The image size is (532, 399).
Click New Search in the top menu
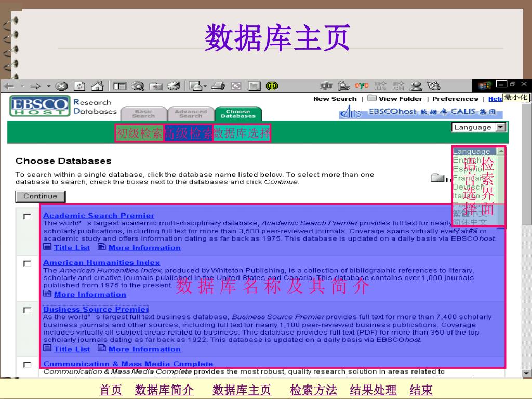pyautogui.click(x=335, y=99)
